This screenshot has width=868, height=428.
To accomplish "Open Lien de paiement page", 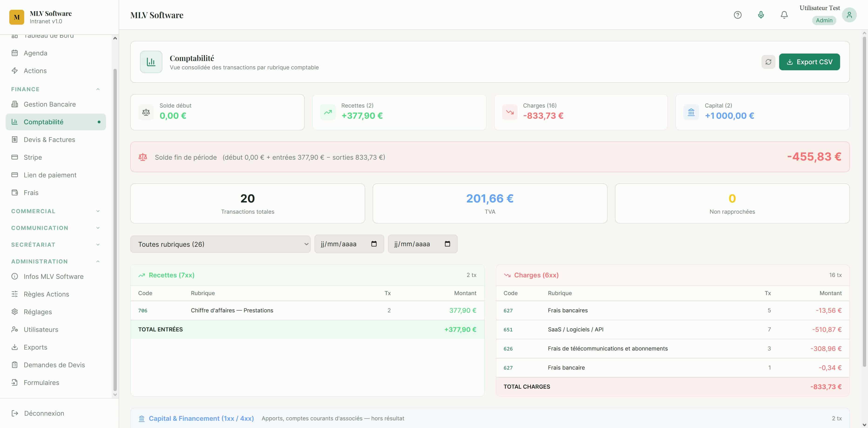I will point(56,175).
